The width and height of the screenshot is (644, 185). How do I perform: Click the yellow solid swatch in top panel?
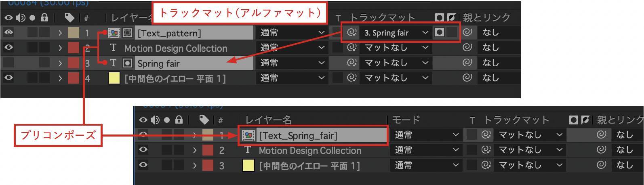coord(114,78)
